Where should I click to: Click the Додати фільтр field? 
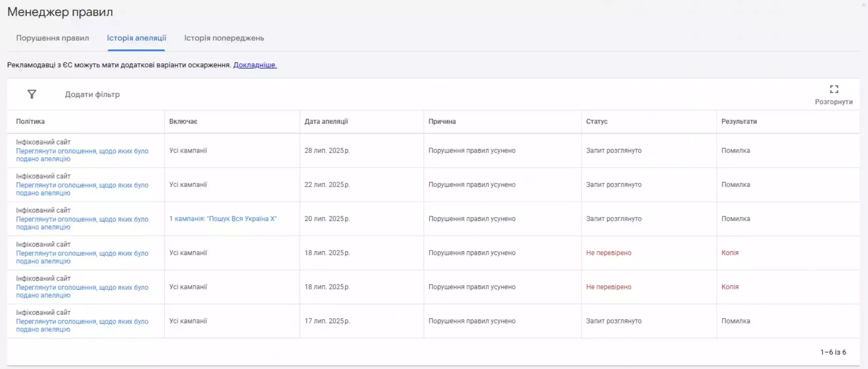92,94
